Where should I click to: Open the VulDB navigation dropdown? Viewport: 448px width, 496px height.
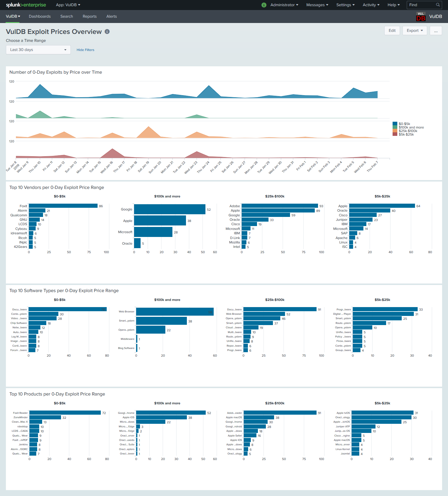[x=13, y=17]
